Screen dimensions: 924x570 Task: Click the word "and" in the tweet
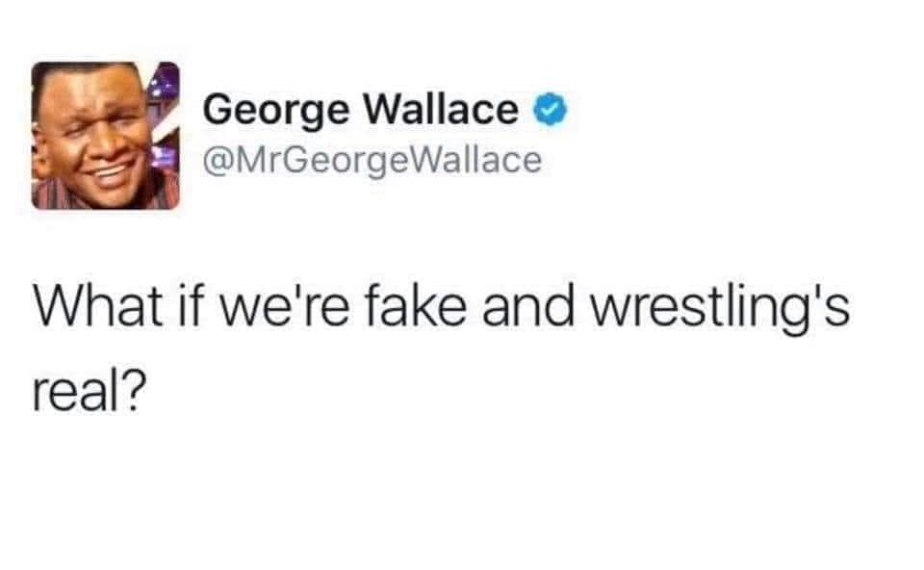pyautogui.click(x=528, y=306)
